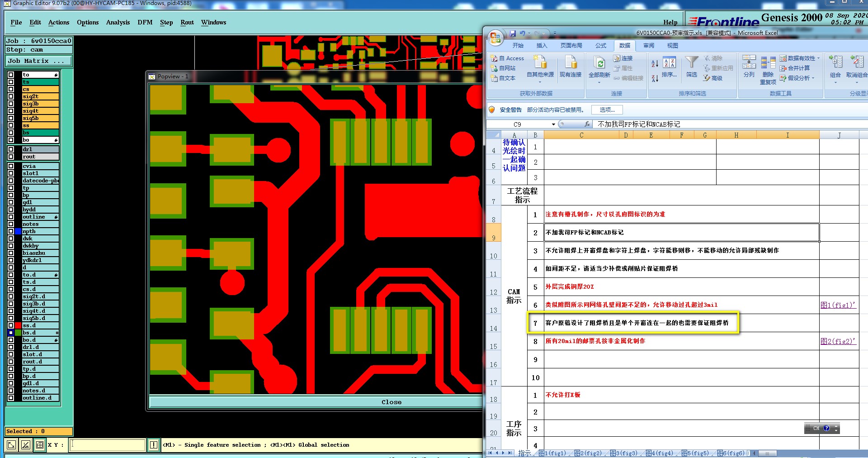
Task: Toggle the Filter (筛选) funnel icon
Action: click(692, 67)
